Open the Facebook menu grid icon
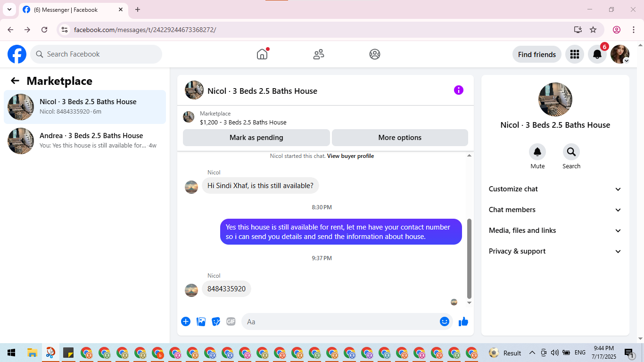 [x=574, y=54]
